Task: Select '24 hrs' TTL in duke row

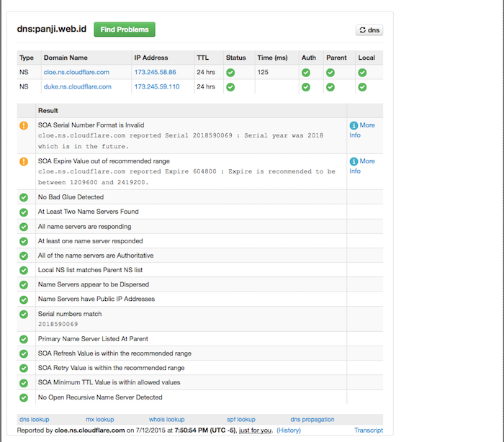Action: (206, 87)
